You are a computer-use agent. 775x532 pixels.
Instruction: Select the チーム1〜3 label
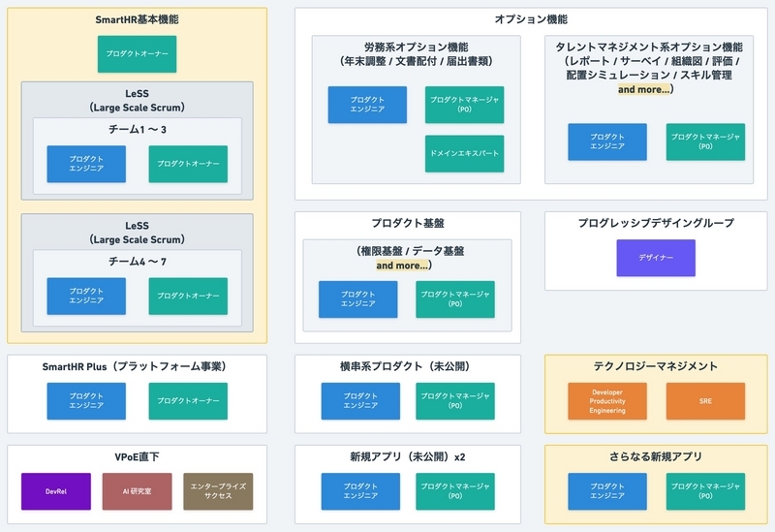coord(137,130)
